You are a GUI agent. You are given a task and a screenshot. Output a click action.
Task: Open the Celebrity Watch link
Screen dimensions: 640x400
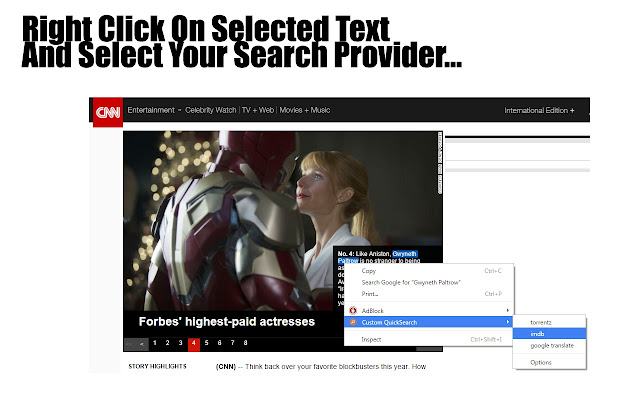pyautogui.click(x=211, y=110)
